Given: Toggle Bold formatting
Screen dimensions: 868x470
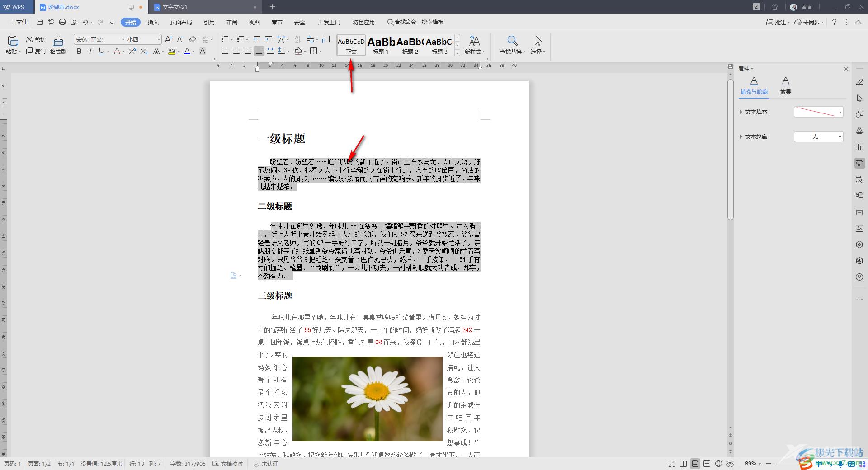Looking at the screenshot, I should tap(79, 51).
